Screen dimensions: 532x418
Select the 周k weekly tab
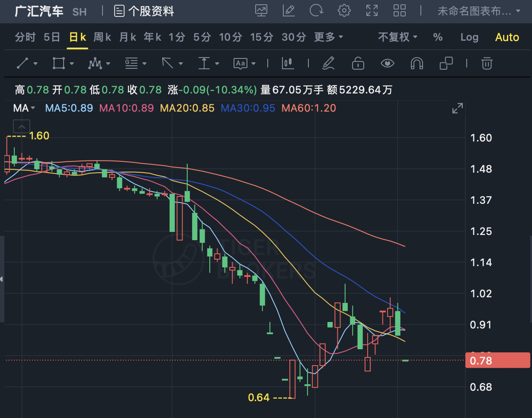coord(103,37)
